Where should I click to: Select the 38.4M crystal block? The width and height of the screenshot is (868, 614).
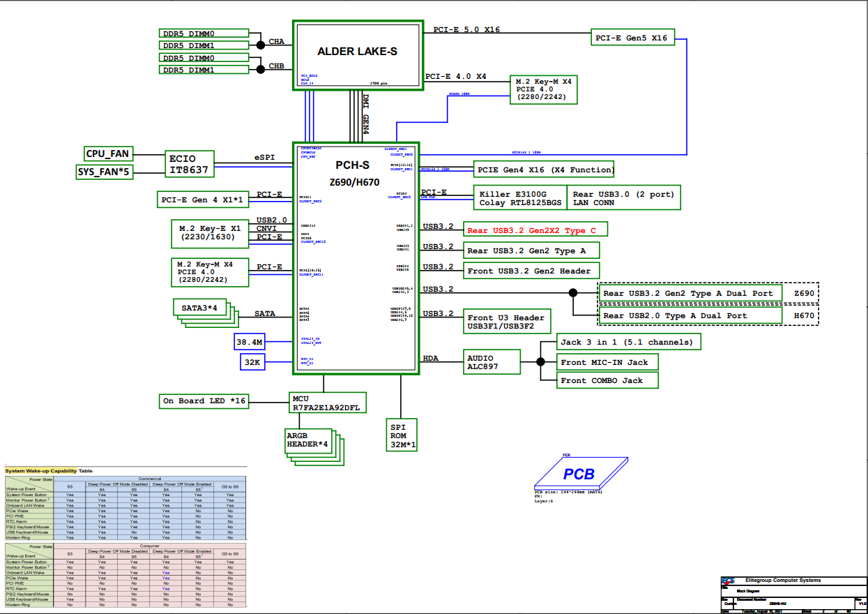coord(249,342)
